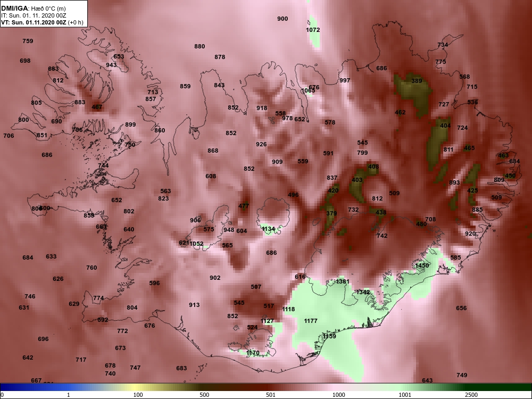Click the 1118 height value

pyautogui.click(x=288, y=309)
